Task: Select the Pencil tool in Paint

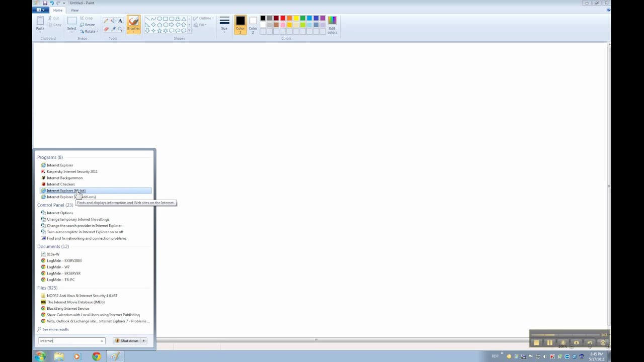Action: 106,21
